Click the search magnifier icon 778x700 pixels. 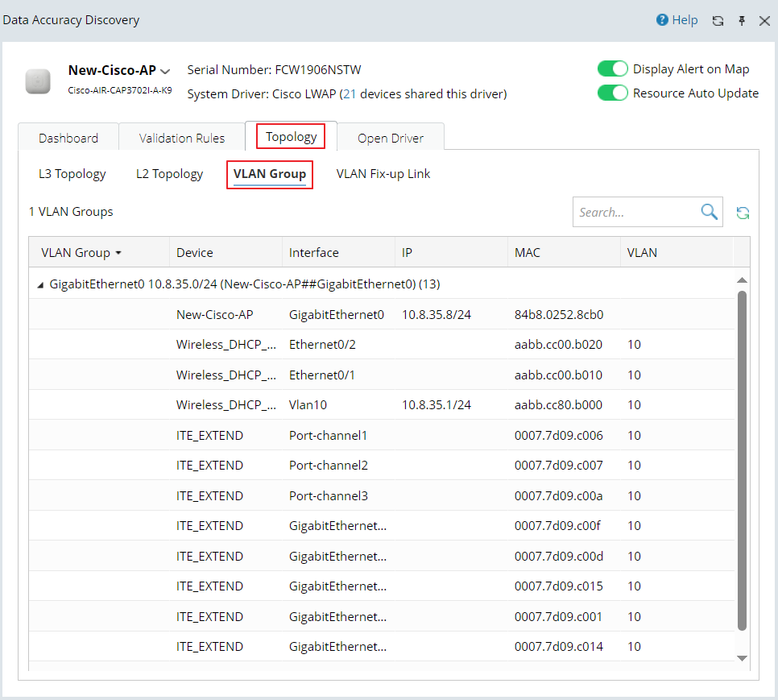[x=709, y=212]
